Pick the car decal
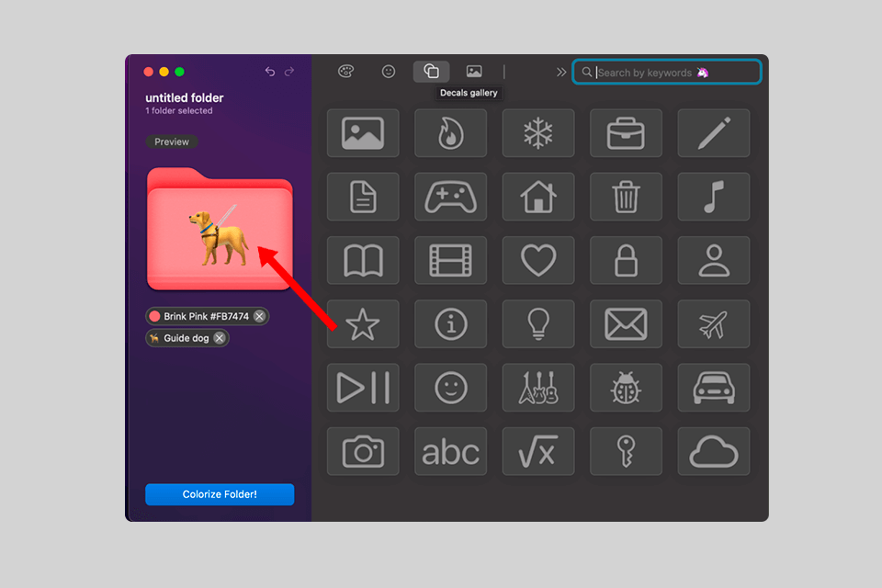The height and width of the screenshot is (588, 882). click(x=714, y=387)
